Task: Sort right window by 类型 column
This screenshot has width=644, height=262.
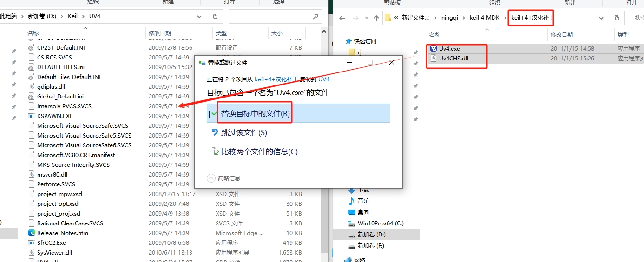Action: (623, 35)
